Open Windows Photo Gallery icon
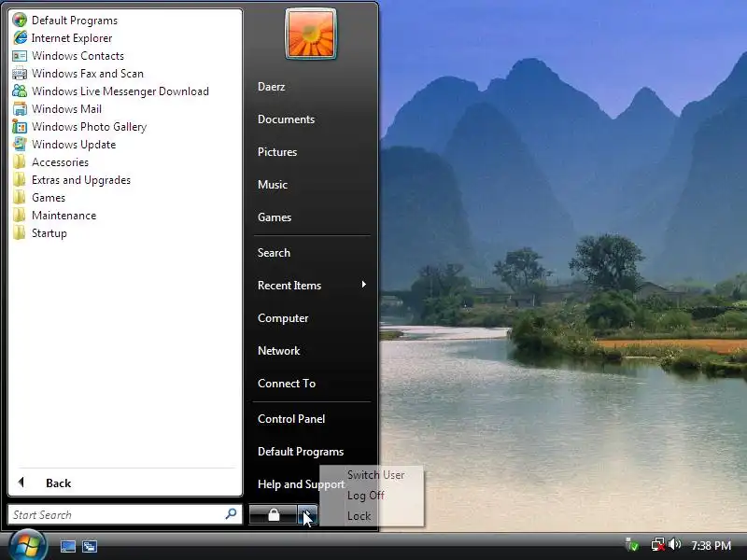Viewport: 747px width, 560px height. pos(20,127)
